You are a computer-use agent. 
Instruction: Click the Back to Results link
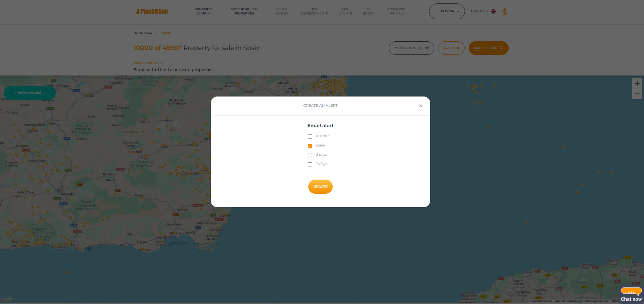pyautogui.click(x=148, y=63)
